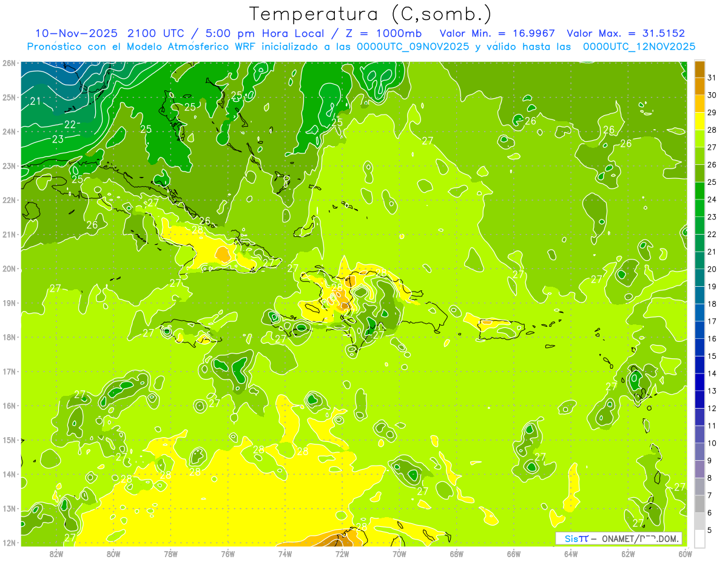Click the 19N latitude axis label

click(9, 303)
